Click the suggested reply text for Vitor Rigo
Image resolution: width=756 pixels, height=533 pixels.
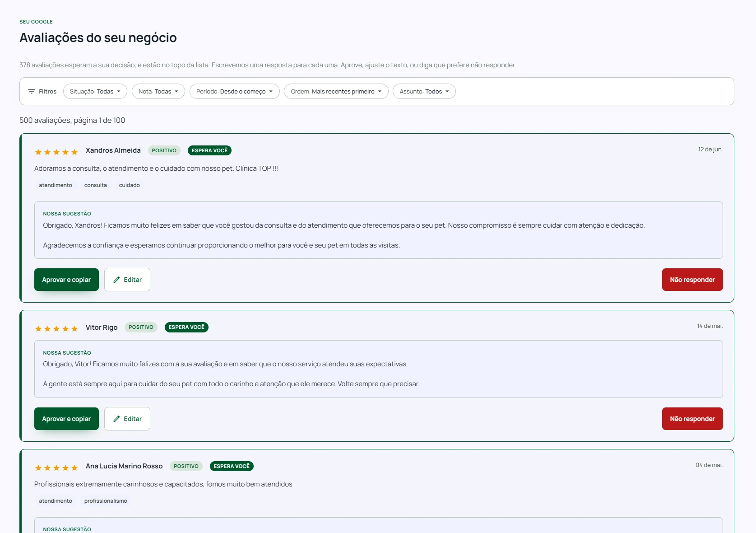point(231,374)
